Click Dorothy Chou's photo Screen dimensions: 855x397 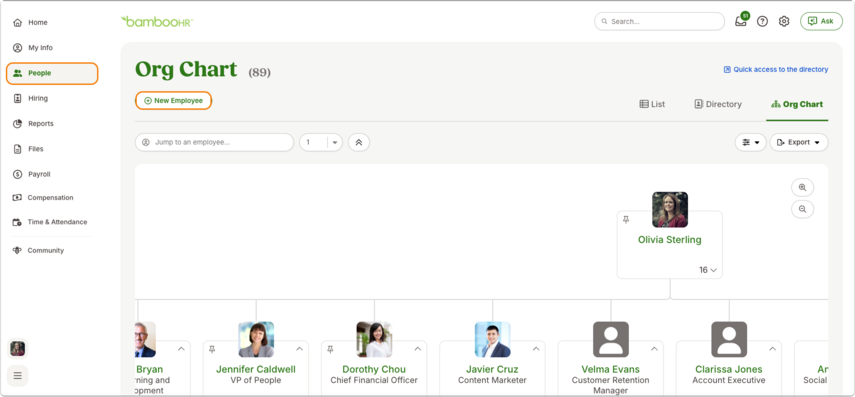click(x=374, y=339)
